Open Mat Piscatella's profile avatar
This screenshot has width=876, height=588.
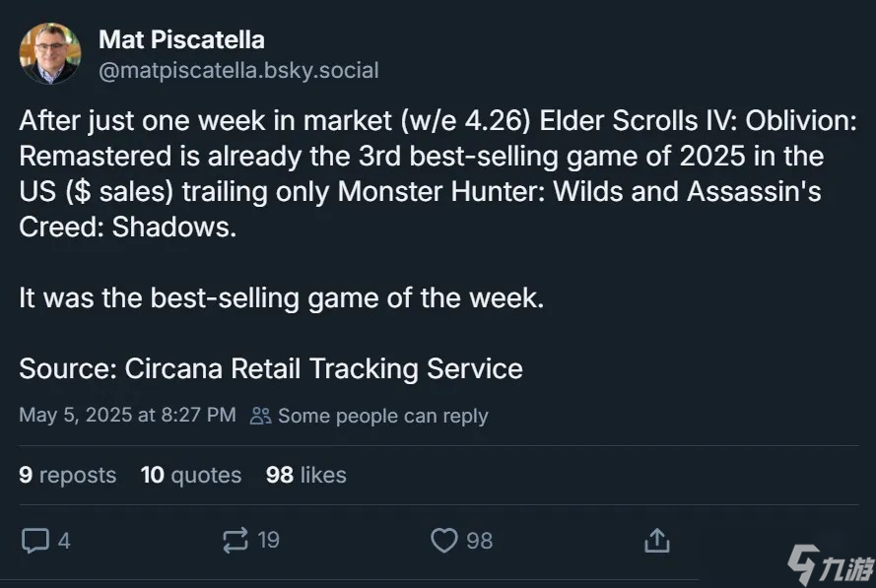tap(49, 53)
